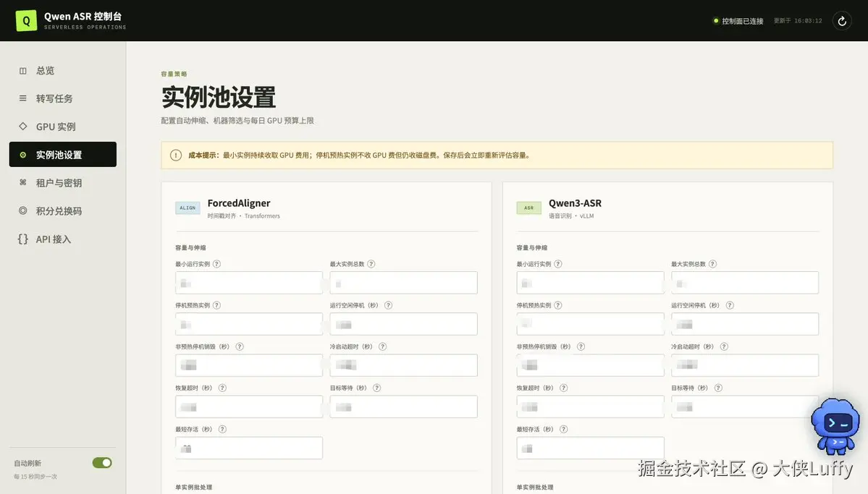Open help for ForcedAligner 最短存活（秒）
Viewport: 868px width, 494px height.
222,430
